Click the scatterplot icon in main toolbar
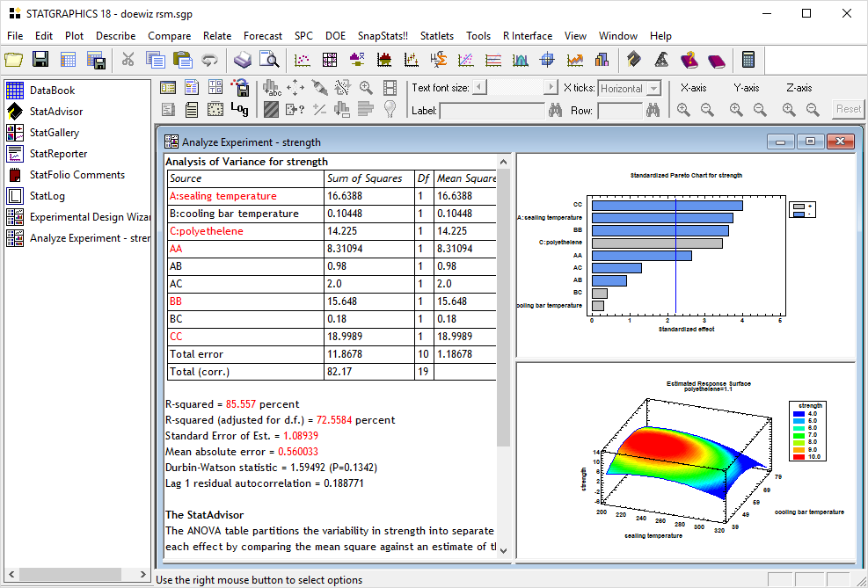 pyautogui.click(x=303, y=60)
